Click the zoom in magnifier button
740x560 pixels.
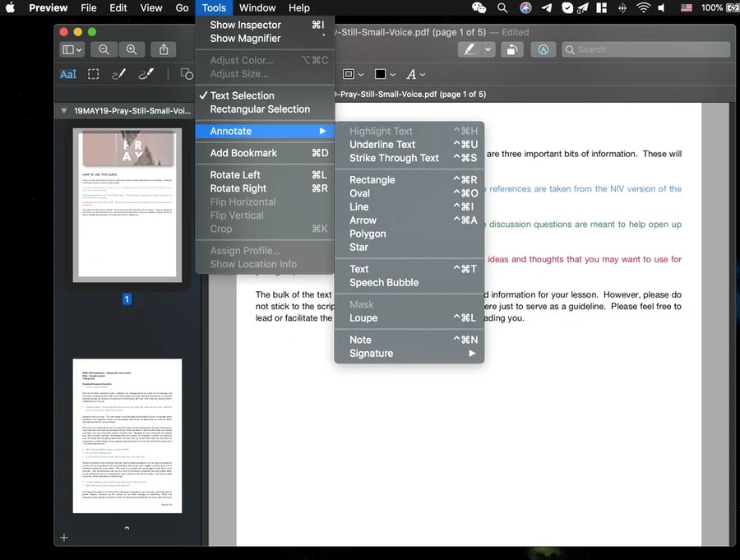[131, 49]
